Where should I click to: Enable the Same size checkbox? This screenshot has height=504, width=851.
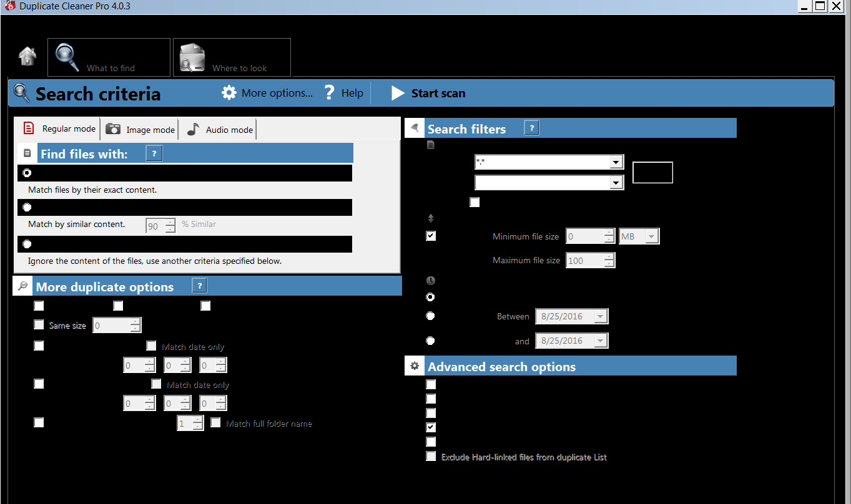[x=39, y=325]
